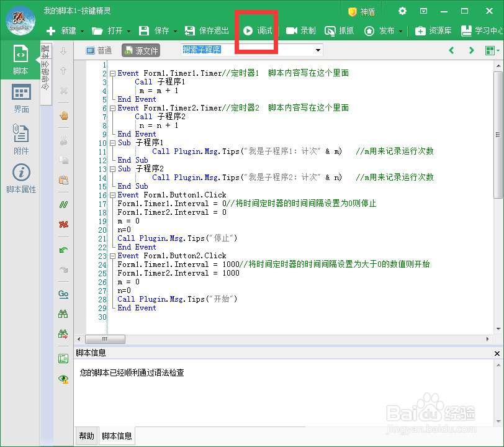Screen dimensions: 504x447
Task: Open the 脚本属性 script properties tab
Action: tap(21, 178)
